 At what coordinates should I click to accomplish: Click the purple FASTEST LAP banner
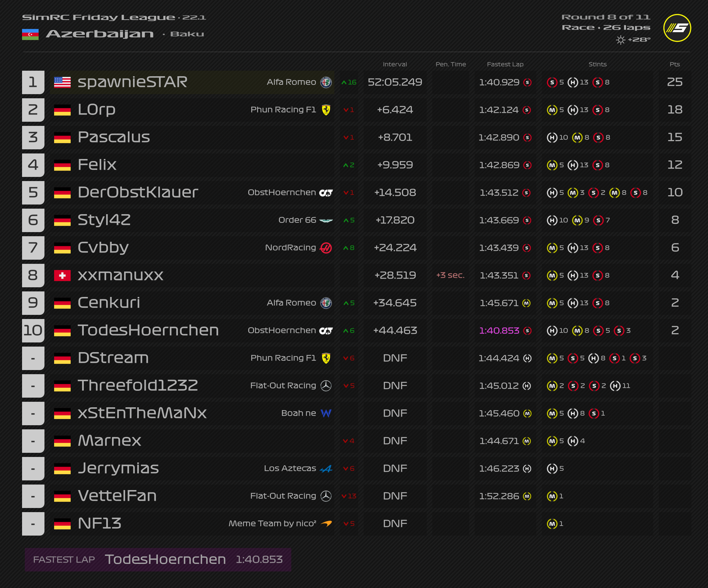tap(158, 559)
